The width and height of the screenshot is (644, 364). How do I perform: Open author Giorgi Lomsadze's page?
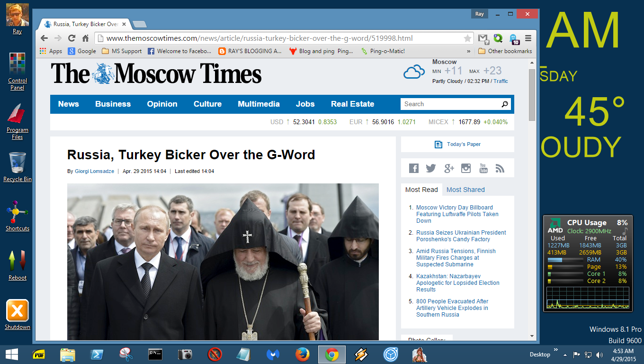pos(94,171)
